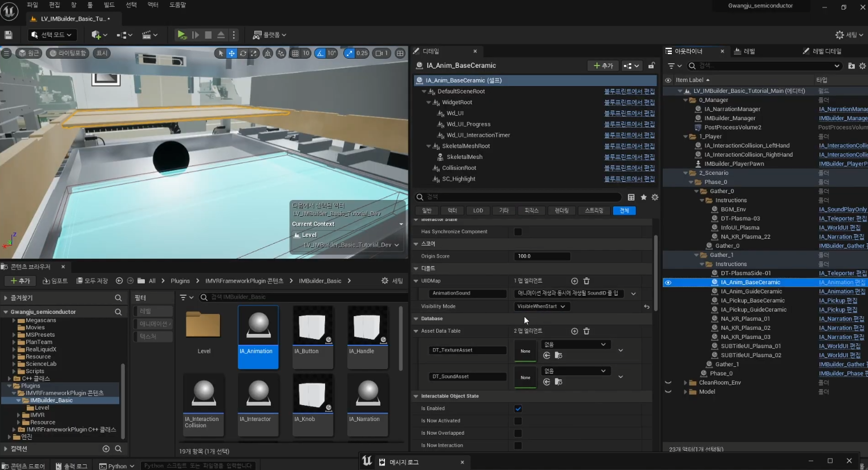Select the Move tool in viewport toolbar
Viewport: 868px width, 470px height.
coord(232,53)
